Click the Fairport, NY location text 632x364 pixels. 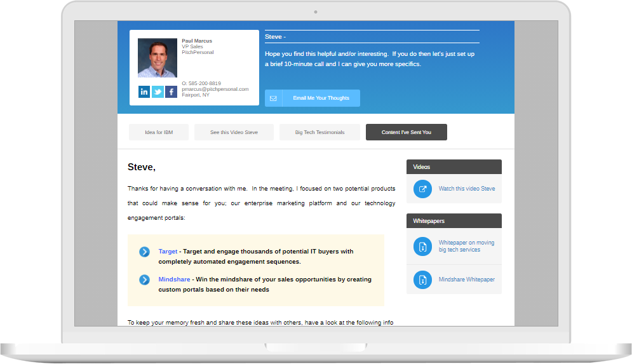pyautogui.click(x=196, y=95)
